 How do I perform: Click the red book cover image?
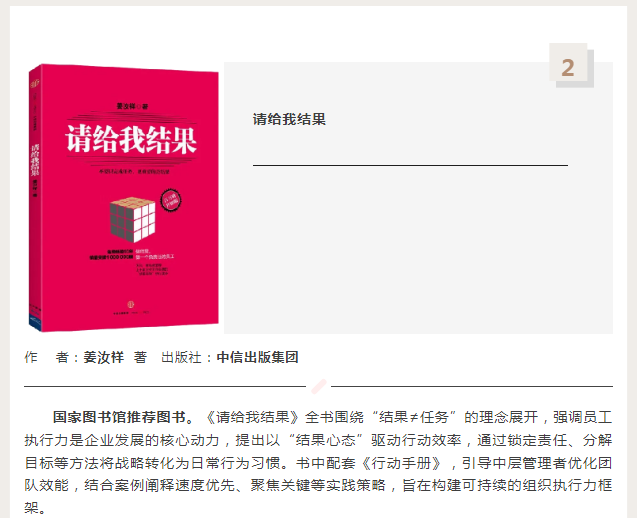click(x=124, y=198)
